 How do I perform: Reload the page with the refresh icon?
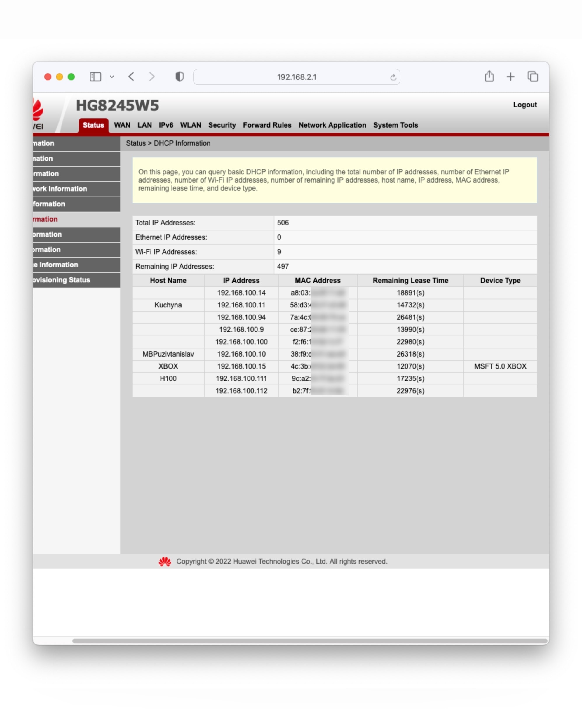[x=393, y=77]
